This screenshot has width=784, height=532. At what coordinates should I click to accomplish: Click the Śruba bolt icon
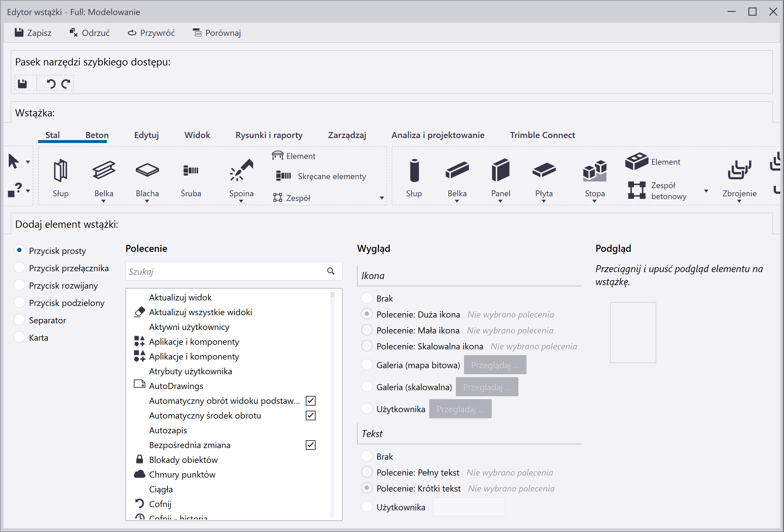pyautogui.click(x=191, y=170)
